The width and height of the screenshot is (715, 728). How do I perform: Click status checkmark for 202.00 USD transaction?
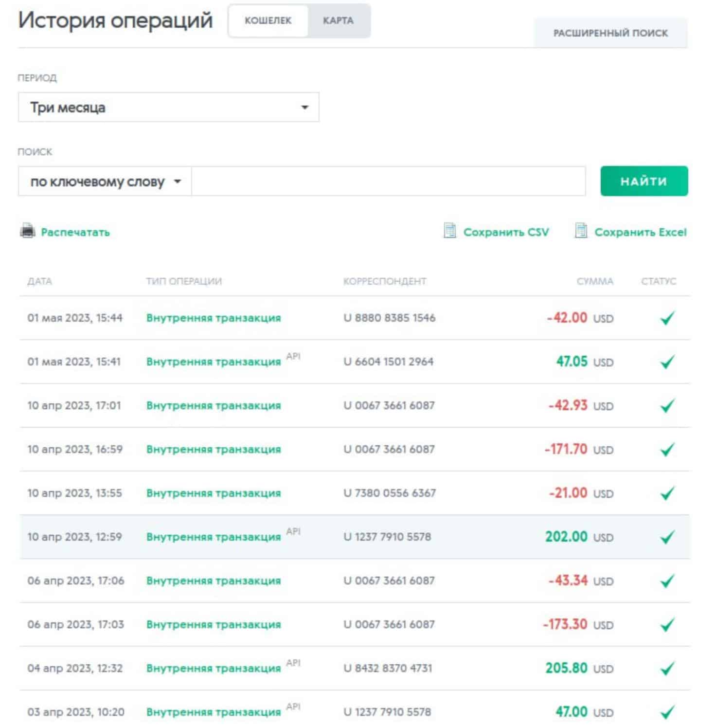click(667, 537)
